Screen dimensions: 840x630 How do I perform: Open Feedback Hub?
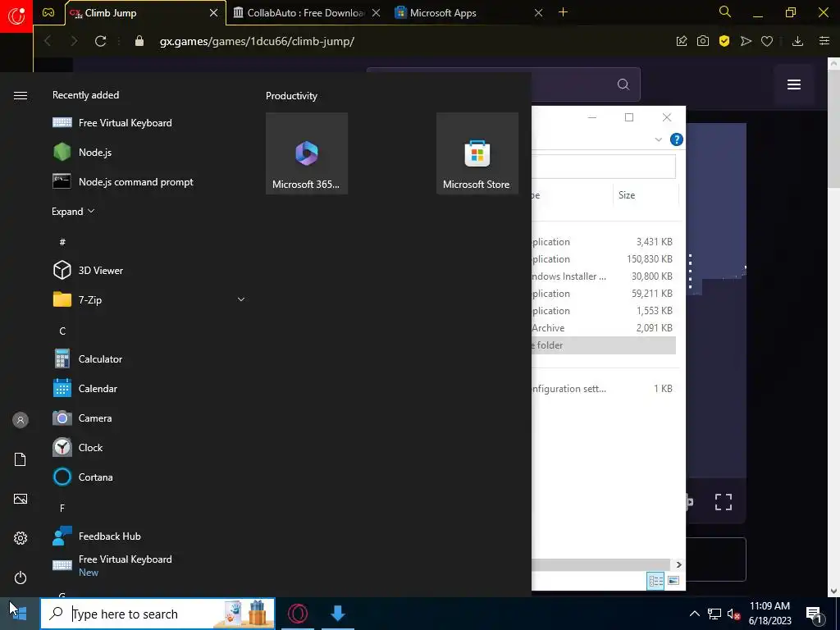pyautogui.click(x=148, y=536)
